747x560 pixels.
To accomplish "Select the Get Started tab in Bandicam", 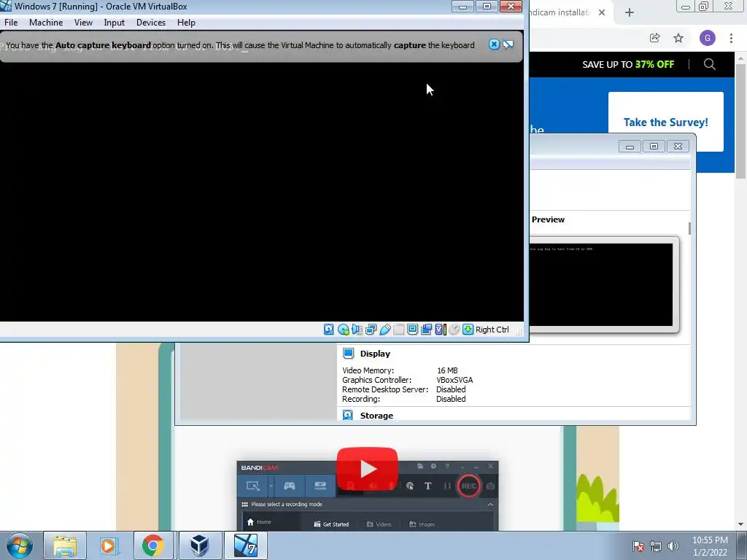I will coord(331,524).
